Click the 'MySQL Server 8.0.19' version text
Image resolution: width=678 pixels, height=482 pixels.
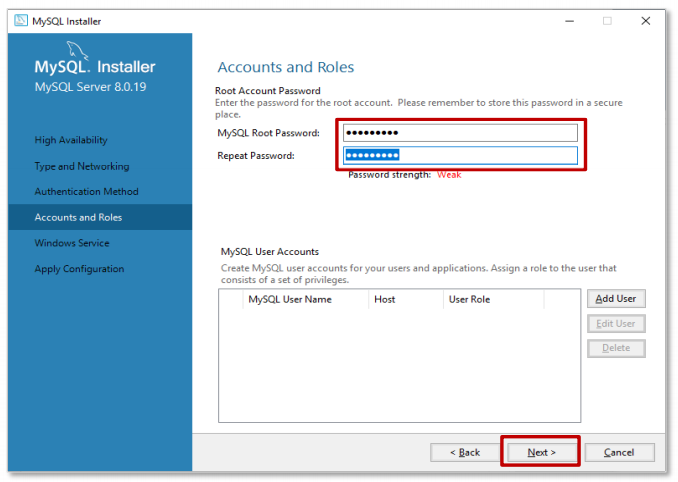pyautogui.click(x=90, y=87)
